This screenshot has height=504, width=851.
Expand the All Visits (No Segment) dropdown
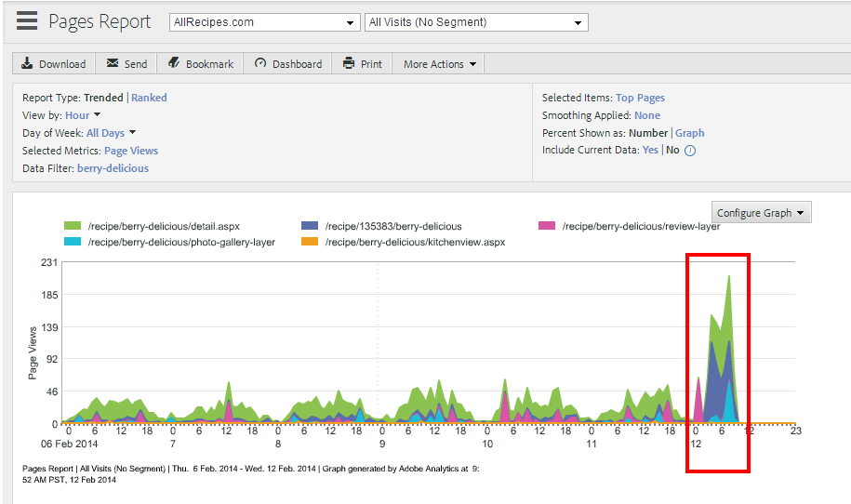pos(475,22)
